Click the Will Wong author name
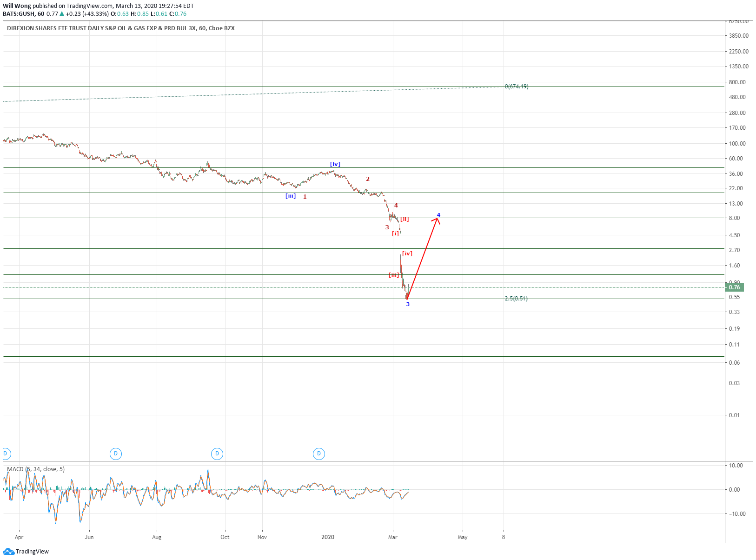Viewport: 756px width, 560px height. (17, 6)
